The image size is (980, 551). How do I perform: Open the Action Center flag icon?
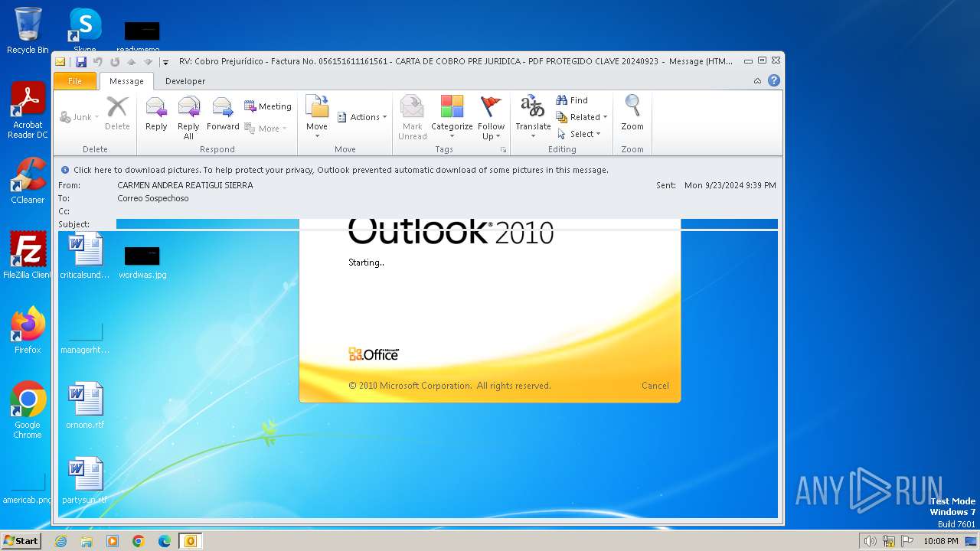906,541
